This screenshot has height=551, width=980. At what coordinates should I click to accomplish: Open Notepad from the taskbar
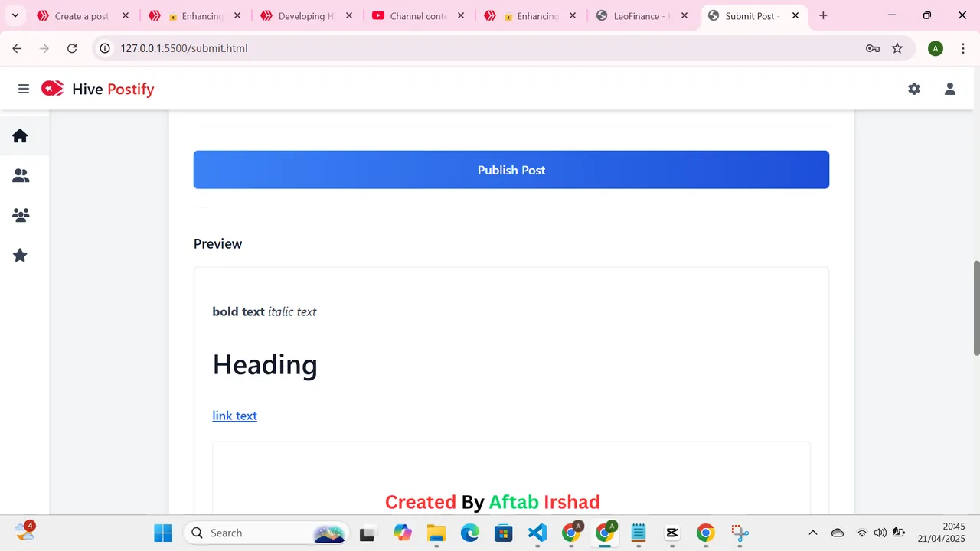click(x=638, y=533)
